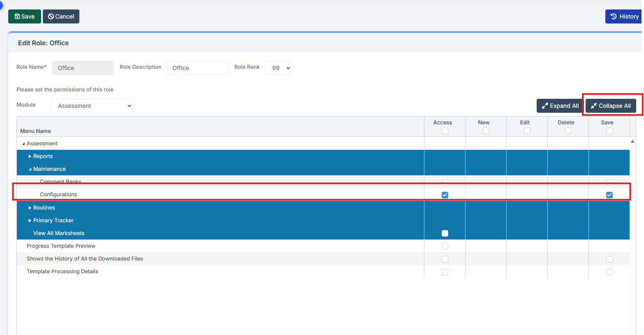Uncheck Save permission for Configurations
Viewport: 644px width, 335px height.
609,195
